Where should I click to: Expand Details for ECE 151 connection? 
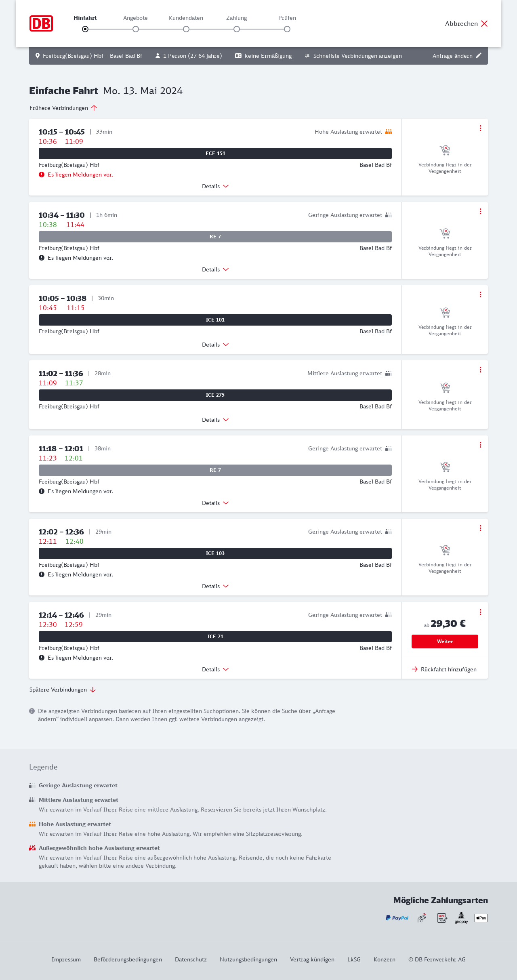(x=215, y=186)
